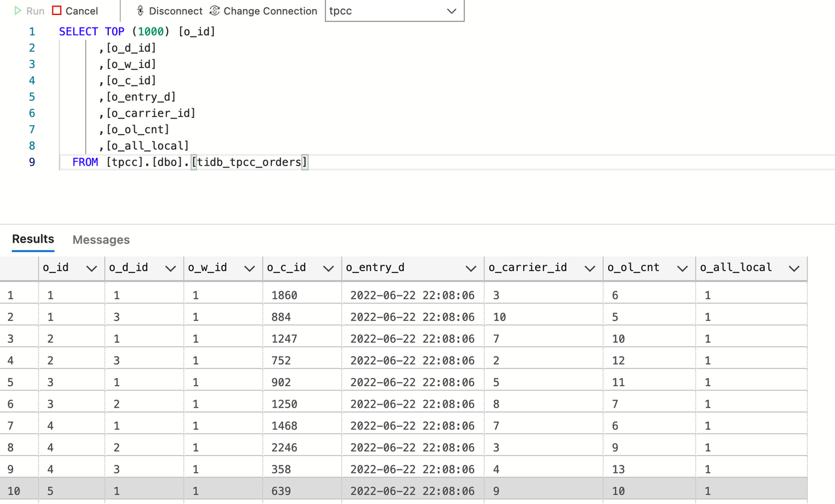Click the o_w_id column chevron
The height and width of the screenshot is (504, 835).
tap(249, 269)
